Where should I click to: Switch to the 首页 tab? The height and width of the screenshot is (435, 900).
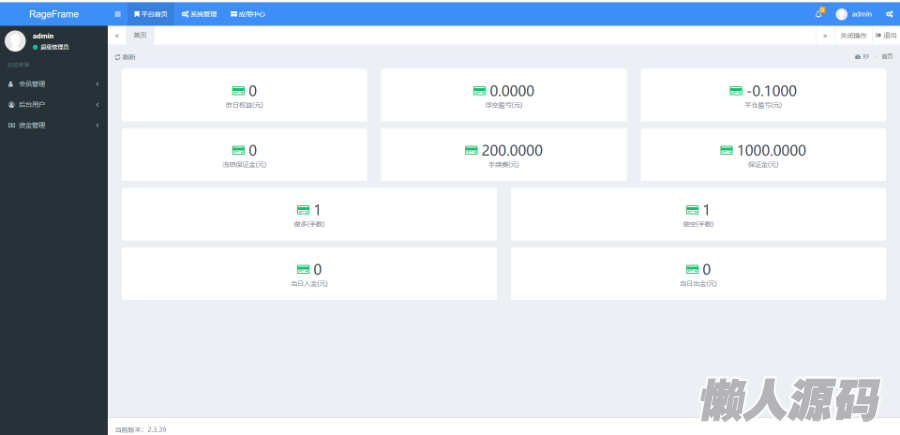tap(140, 36)
